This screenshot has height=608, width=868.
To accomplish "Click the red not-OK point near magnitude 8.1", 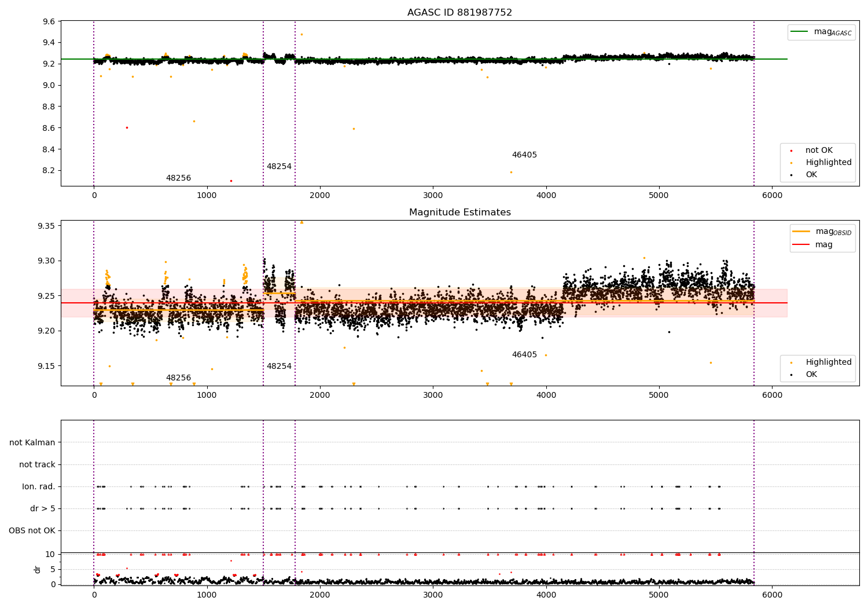I will [231, 181].
